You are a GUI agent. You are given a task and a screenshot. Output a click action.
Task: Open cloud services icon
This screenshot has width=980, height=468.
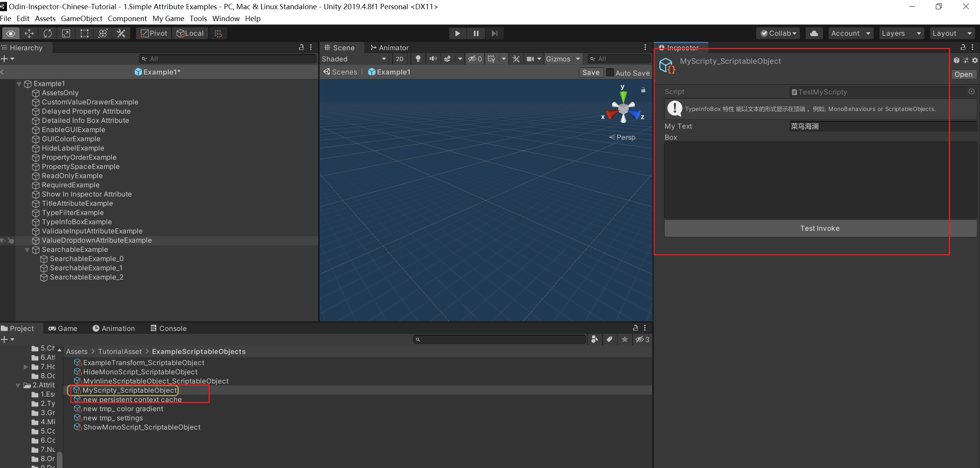tap(814, 33)
